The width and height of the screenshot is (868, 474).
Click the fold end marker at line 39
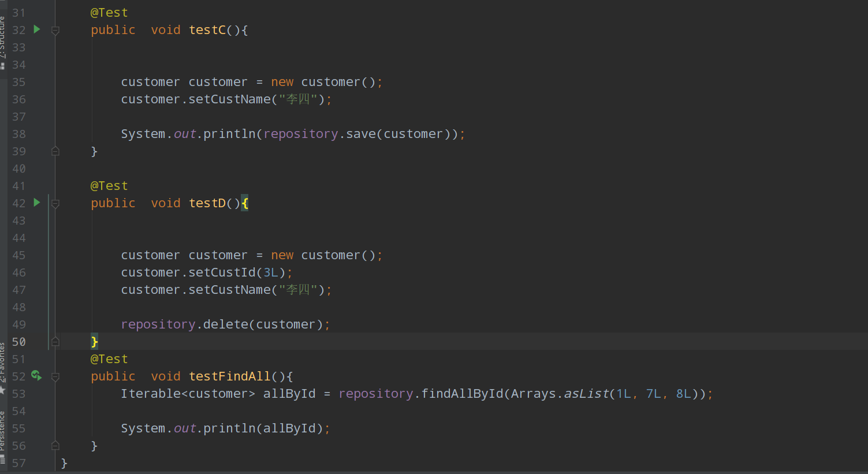(55, 151)
